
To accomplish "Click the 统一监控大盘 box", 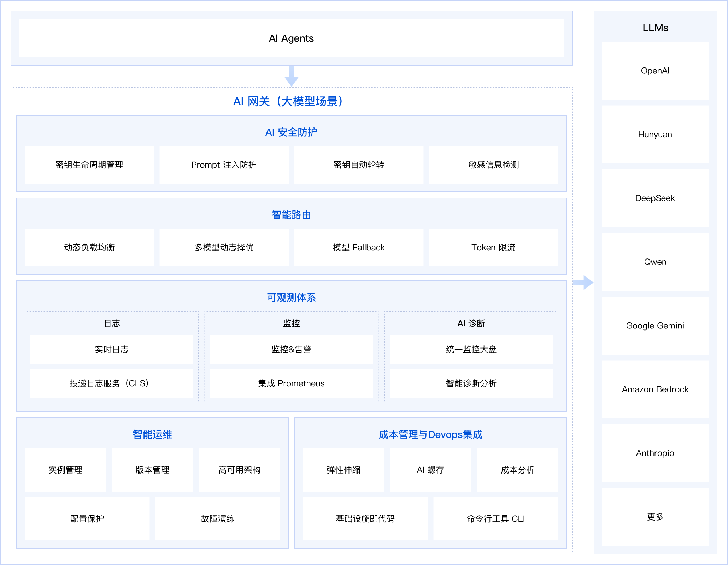I will (x=471, y=350).
